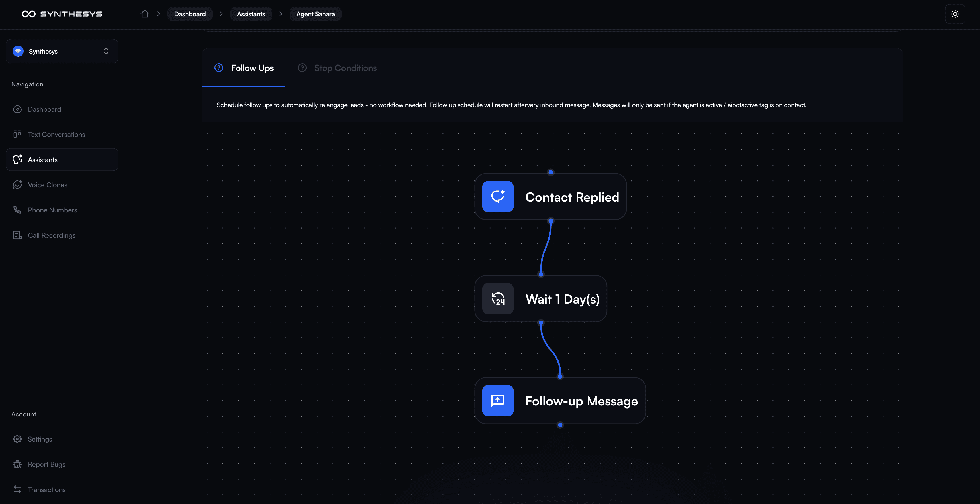The image size is (980, 504).
Task: Click the Follow Ups help question icon
Action: [x=219, y=68]
